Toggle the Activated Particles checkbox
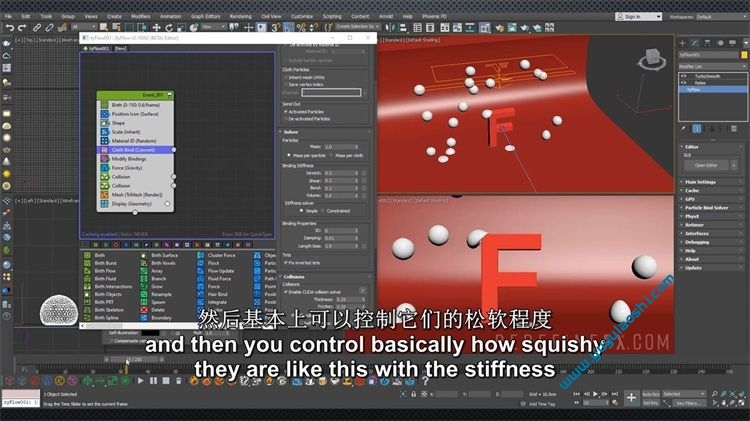Image resolution: width=750 pixels, height=421 pixels. [286, 111]
